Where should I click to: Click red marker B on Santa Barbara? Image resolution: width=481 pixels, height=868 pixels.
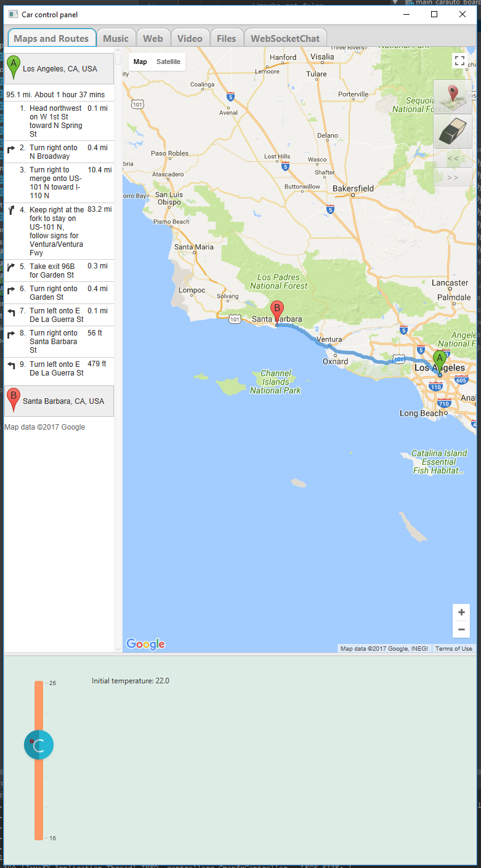(277, 312)
